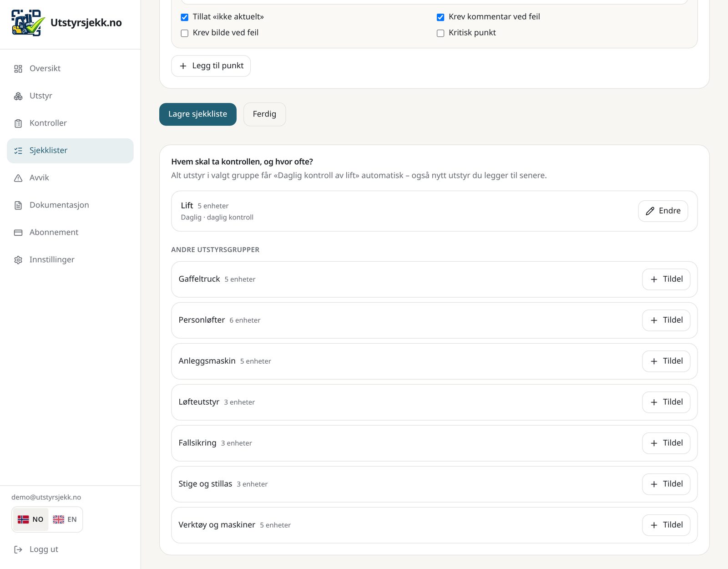Click the Innstillinger gear icon

pos(18,260)
